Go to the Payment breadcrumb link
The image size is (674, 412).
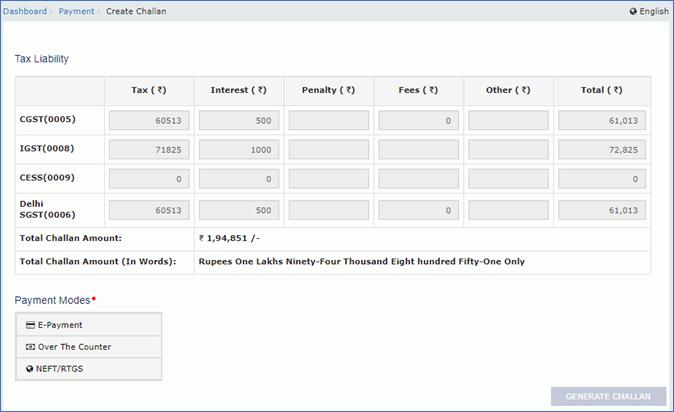(77, 11)
